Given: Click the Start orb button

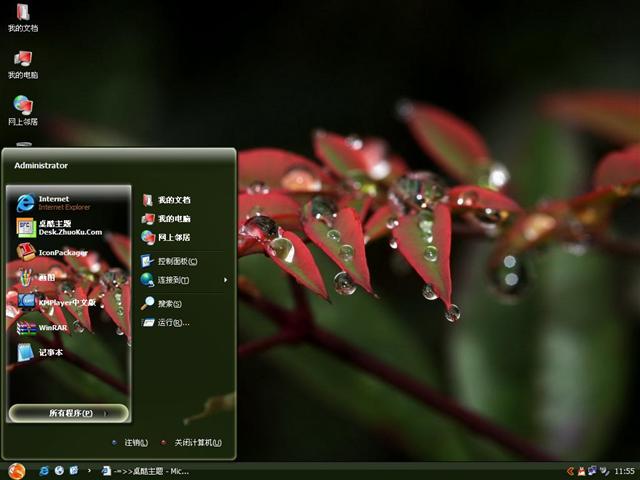Looking at the screenshot, I should click(17, 471).
